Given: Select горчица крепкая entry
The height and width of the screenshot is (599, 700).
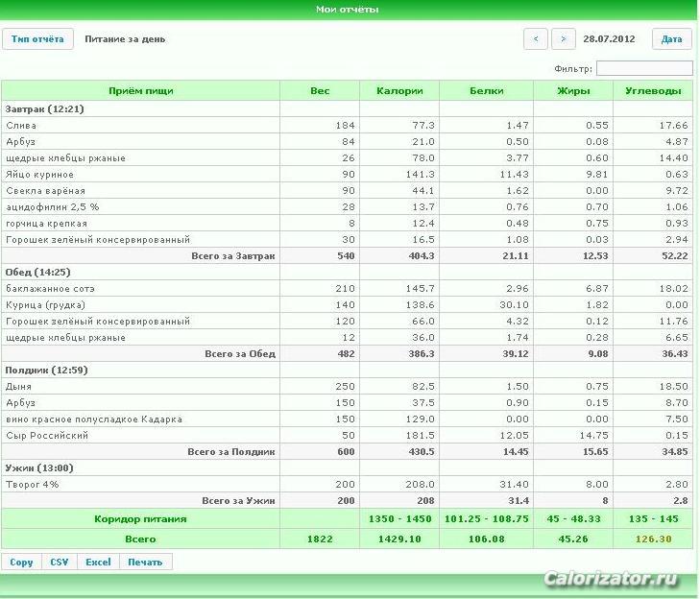Looking at the screenshot, I should (x=46, y=223).
